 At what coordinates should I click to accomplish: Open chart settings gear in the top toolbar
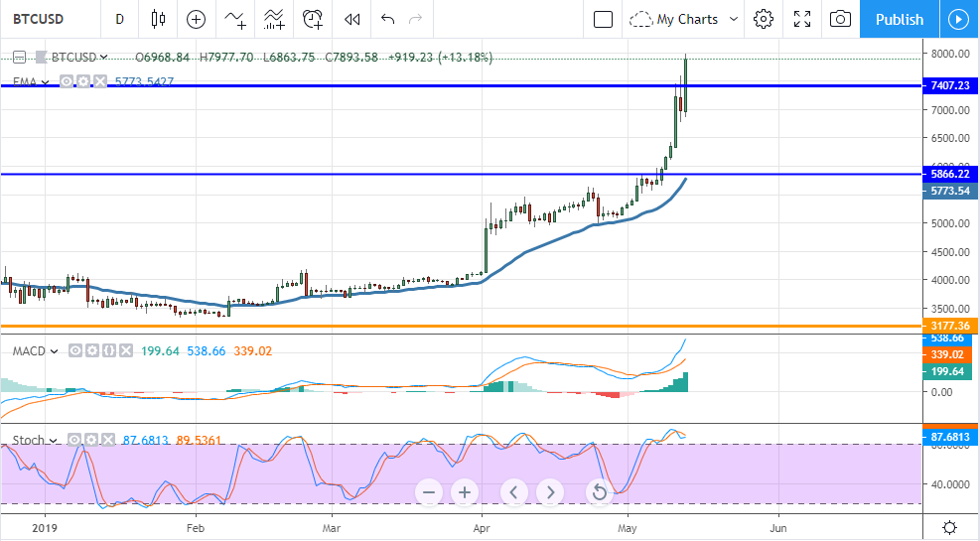[764, 20]
